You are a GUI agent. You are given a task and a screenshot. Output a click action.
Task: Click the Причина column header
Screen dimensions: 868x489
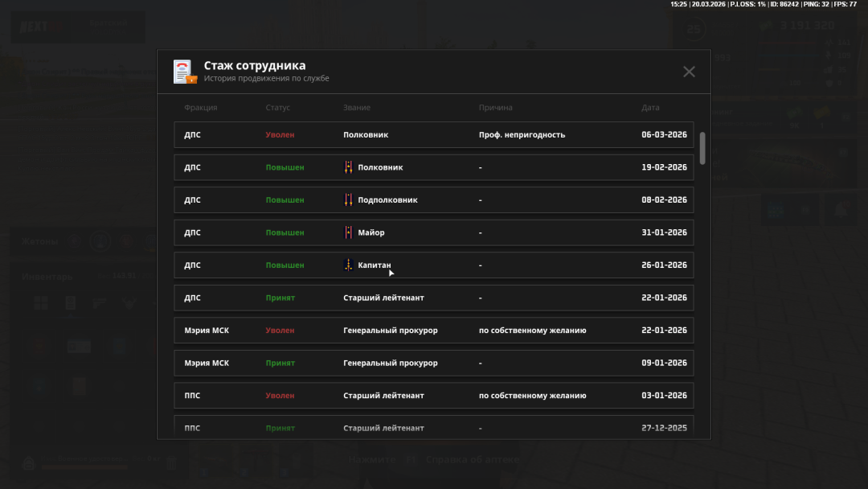click(495, 108)
